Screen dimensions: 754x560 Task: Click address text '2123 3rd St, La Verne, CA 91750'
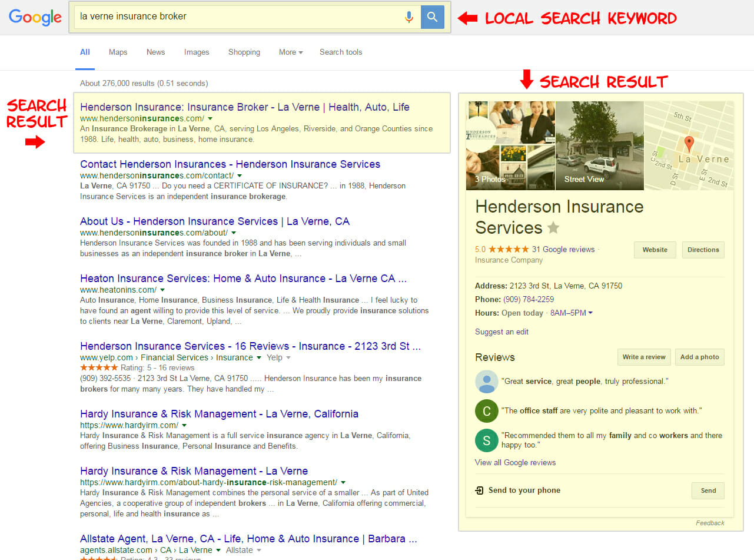[x=566, y=286]
